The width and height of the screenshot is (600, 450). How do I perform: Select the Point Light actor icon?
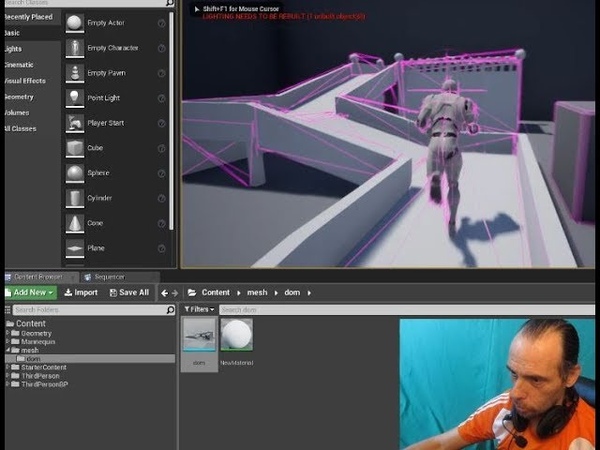[x=75, y=98]
